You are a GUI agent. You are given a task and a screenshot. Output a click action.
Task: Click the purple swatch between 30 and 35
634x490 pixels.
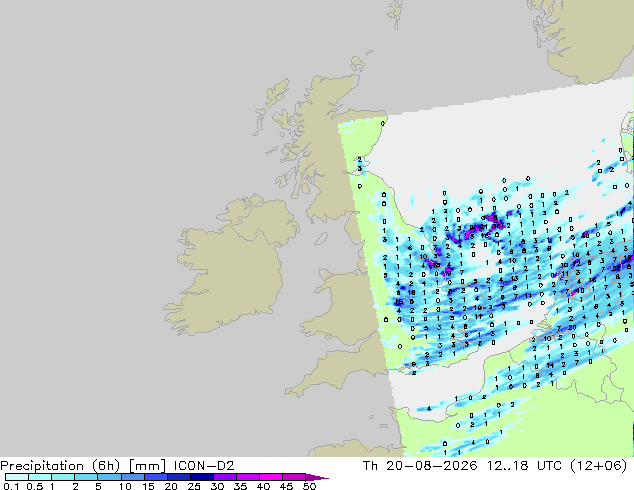225,477
